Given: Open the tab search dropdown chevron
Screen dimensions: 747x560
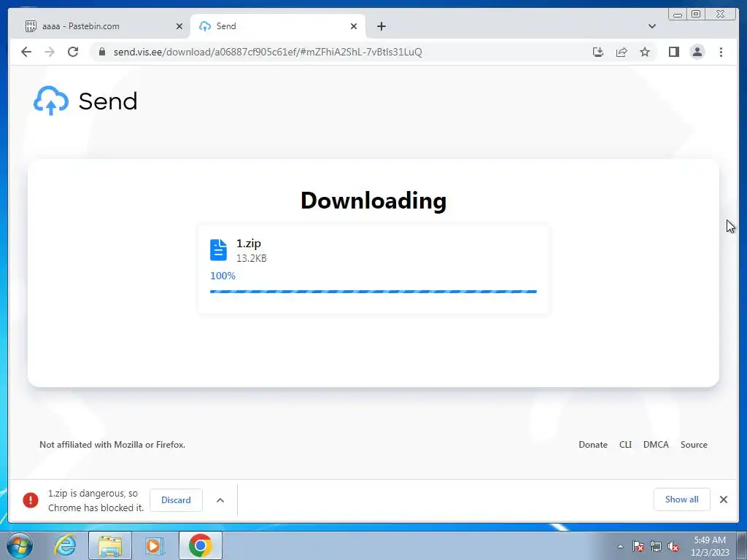Looking at the screenshot, I should [652, 26].
